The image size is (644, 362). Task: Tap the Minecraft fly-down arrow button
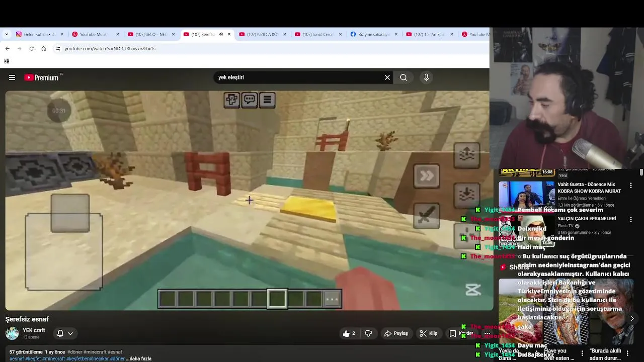click(466, 195)
